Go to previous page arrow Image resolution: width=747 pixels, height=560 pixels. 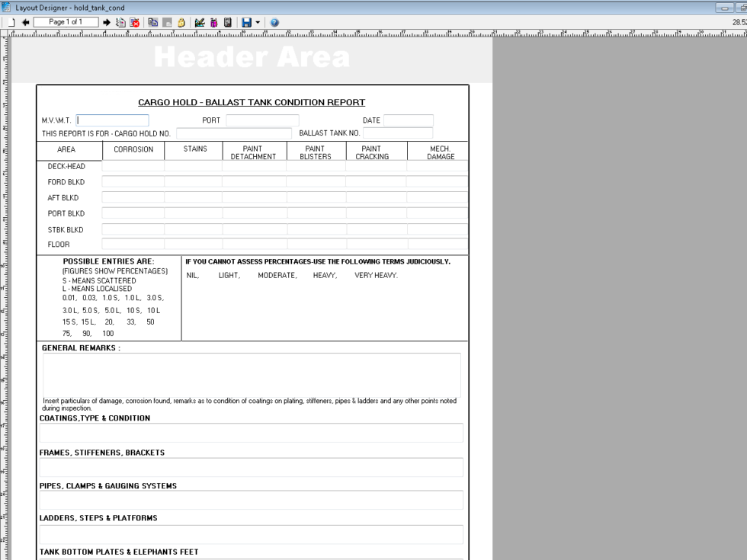26,23
